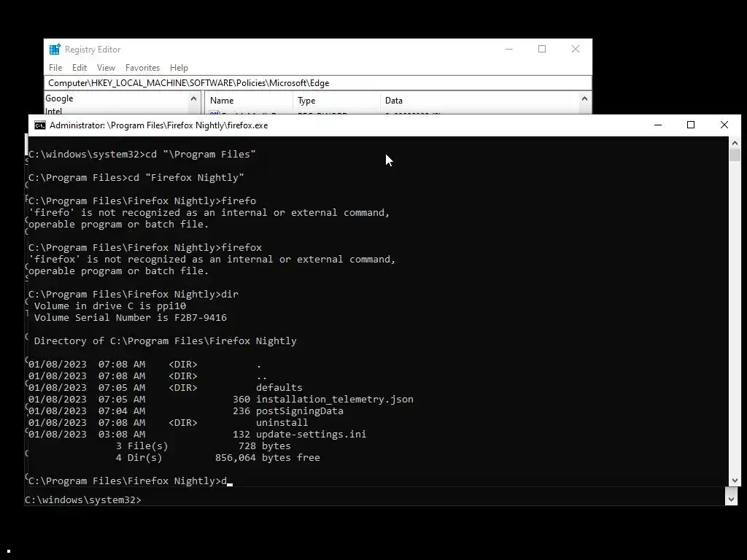Click the 'defaults' directory entry
The width and height of the screenshot is (747, 560).
coord(279,387)
